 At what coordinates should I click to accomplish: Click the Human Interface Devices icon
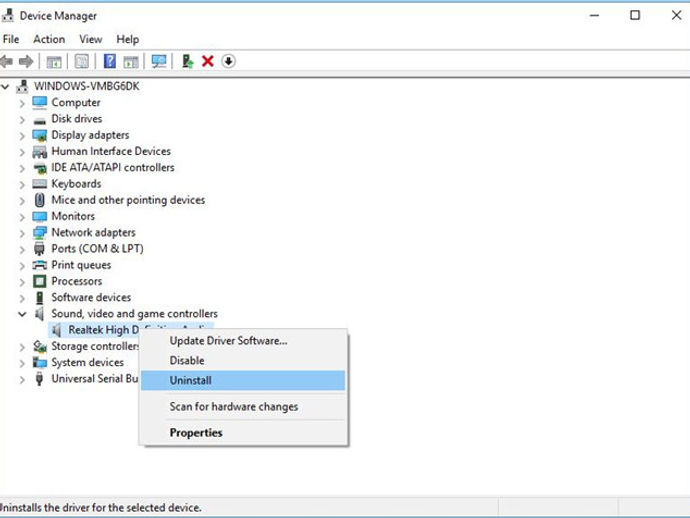coord(40,152)
